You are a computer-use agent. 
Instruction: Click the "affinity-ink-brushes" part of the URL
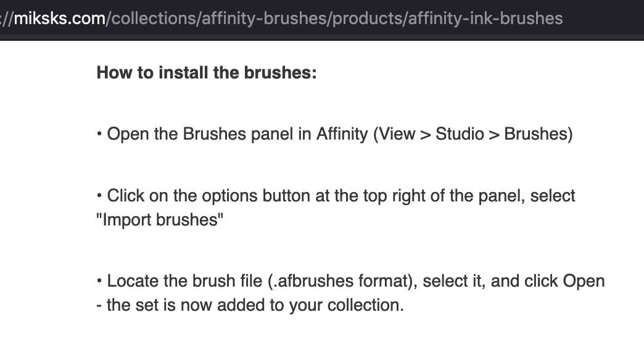click(x=485, y=19)
